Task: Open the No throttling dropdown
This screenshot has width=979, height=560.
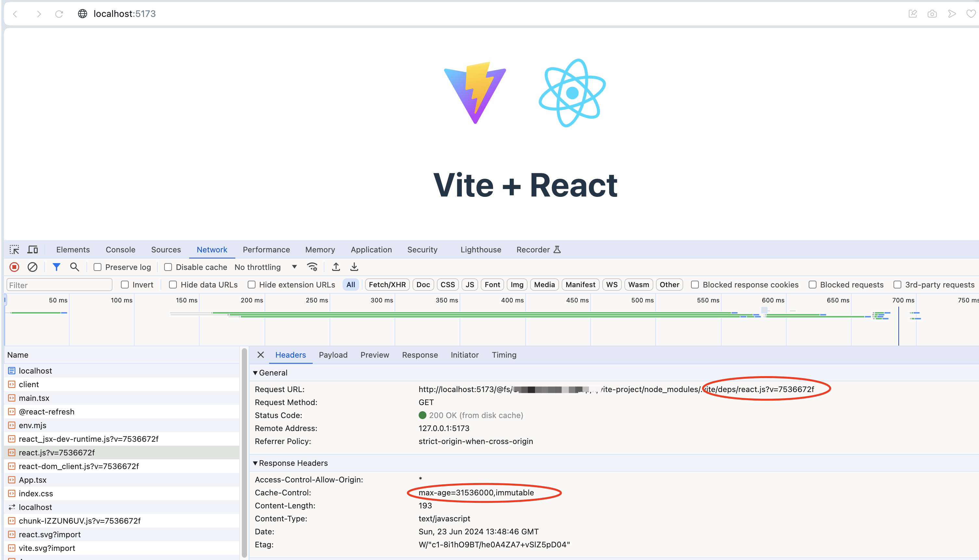Action: pos(266,267)
